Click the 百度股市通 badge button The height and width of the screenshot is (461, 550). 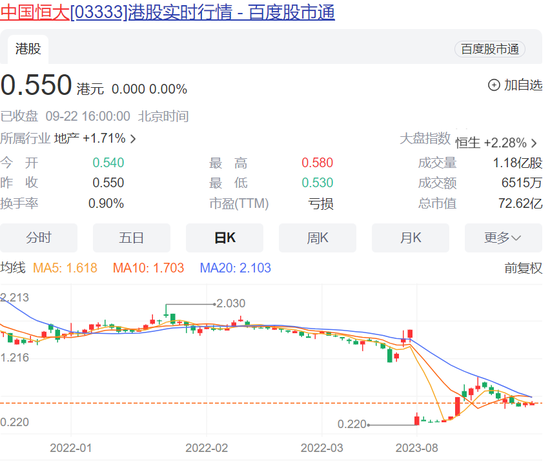(x=490, y=49)
